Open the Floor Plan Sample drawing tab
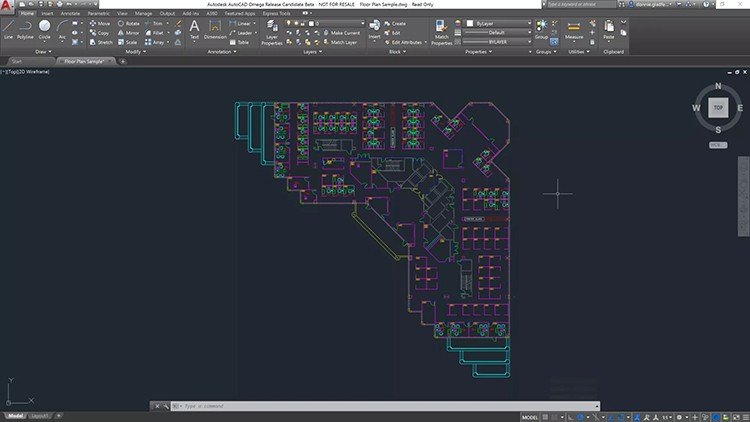 84,61
